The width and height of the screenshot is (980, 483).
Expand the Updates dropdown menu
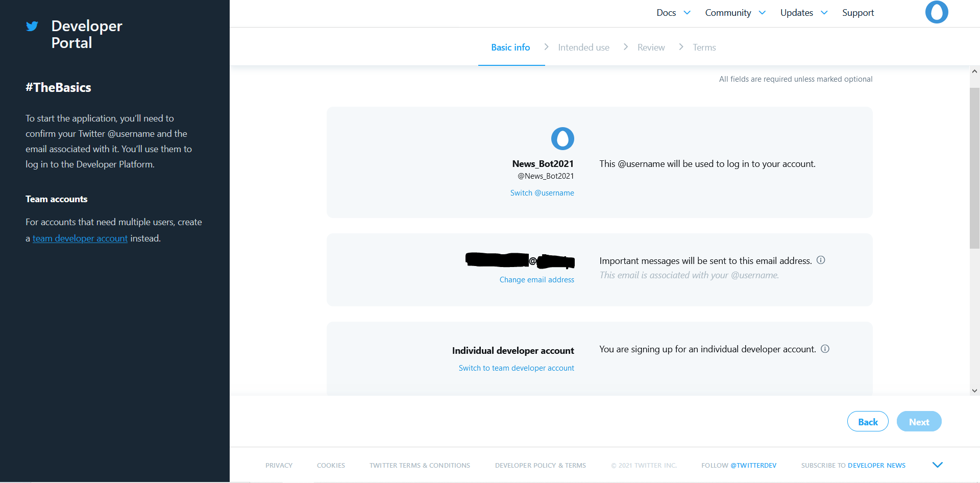(803, 13)
